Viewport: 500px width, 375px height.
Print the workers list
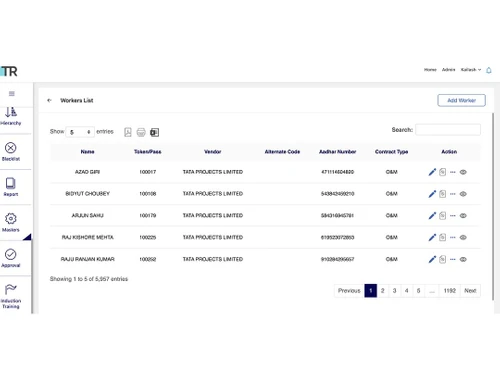pos(141,132)
